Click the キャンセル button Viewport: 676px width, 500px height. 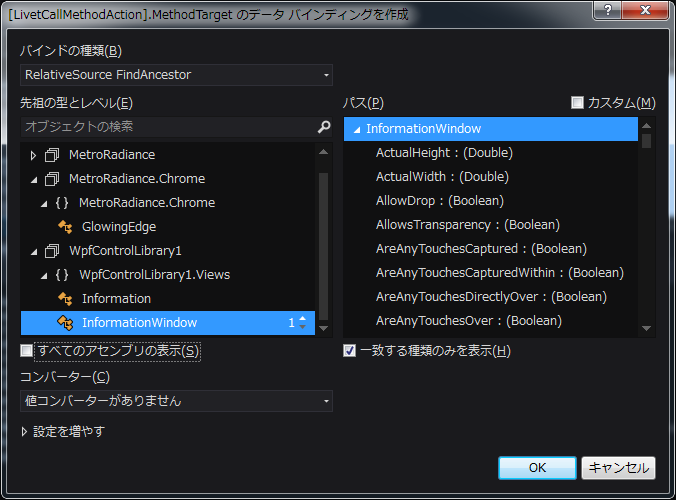click(x=618, y=468)
